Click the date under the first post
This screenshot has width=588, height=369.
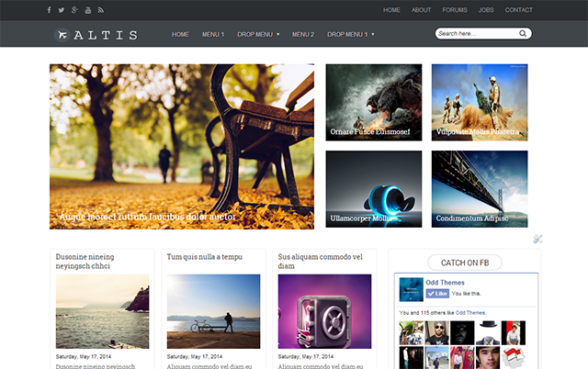pos(84,357)
